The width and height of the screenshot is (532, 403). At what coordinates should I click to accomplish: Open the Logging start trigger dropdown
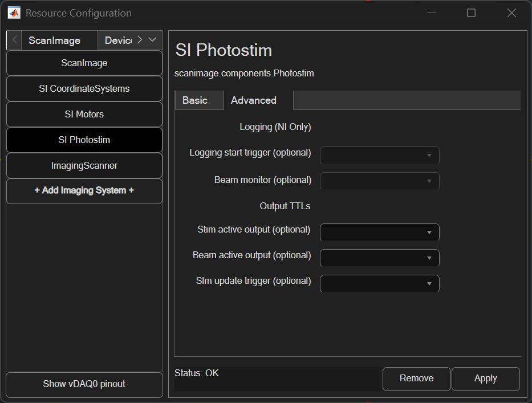[x=380, y=155]
